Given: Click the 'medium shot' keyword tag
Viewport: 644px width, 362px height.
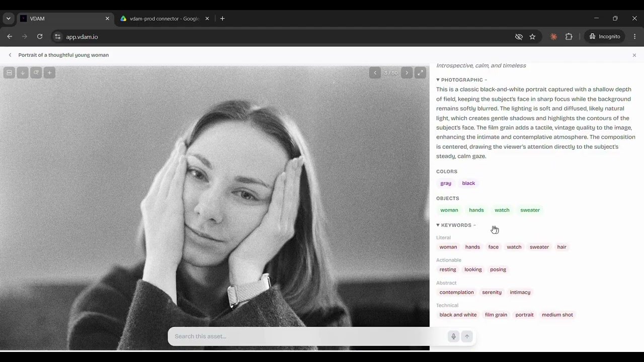Looking at the screenshot, I should pos(557,315).
